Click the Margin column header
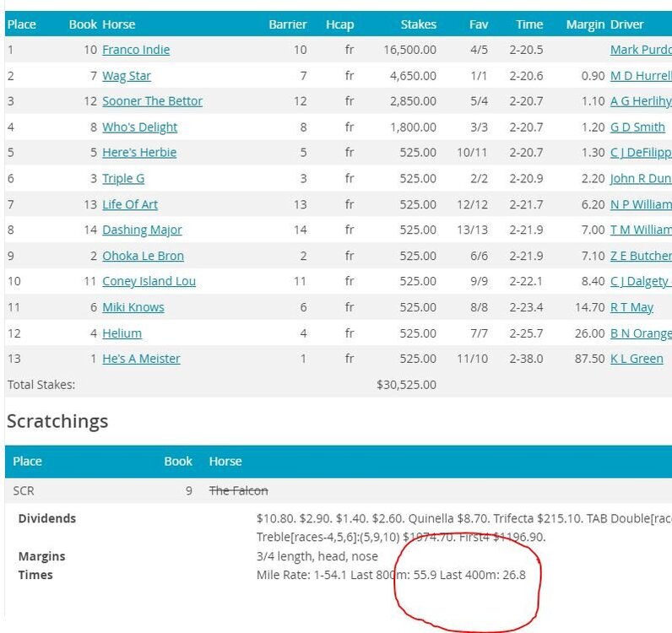Viewport: 672px width, 633px height. tap(585, 24)
